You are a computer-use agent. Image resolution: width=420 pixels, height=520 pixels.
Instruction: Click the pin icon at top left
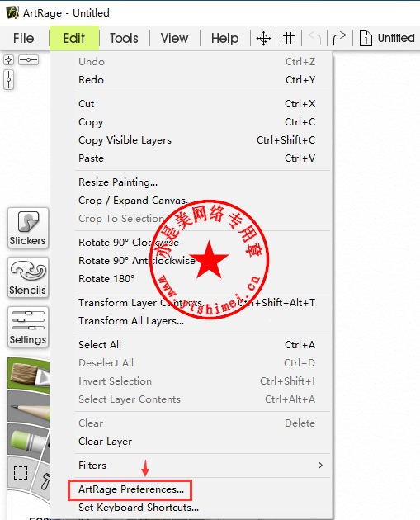8,60
